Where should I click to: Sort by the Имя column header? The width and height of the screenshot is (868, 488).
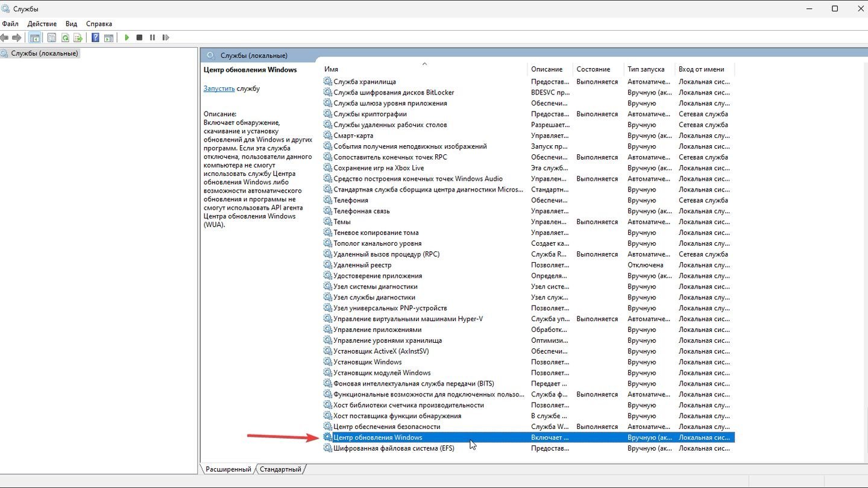(x=425, y=69)
